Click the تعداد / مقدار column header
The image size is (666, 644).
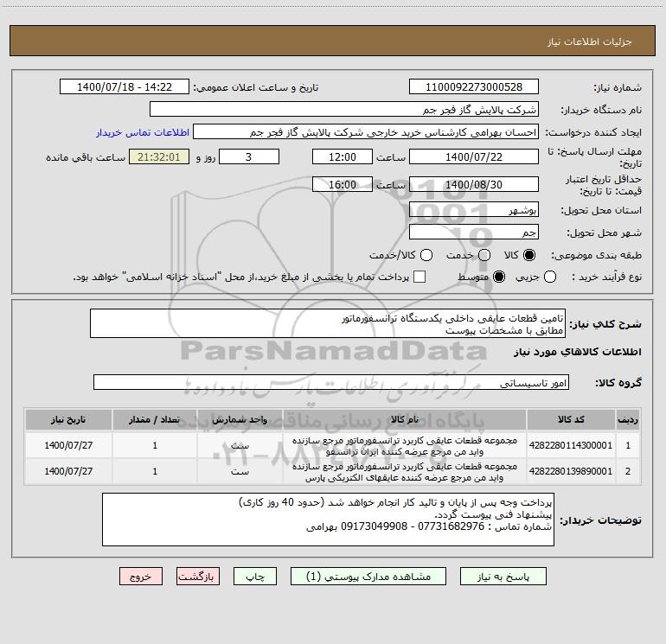(x=155, y=419)
